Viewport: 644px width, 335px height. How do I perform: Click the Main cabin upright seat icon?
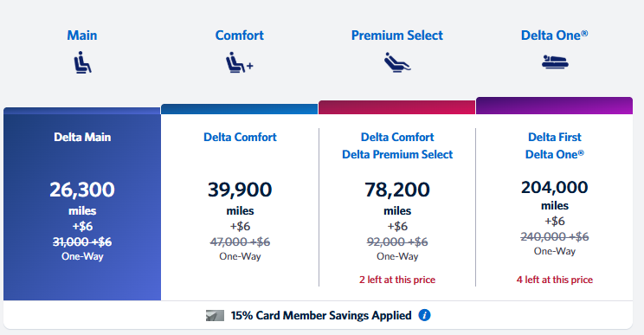point(82,62)
